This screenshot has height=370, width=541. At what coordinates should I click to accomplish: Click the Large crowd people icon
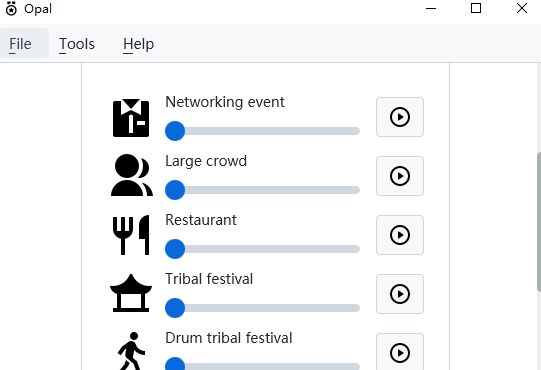(x=131, y=175)
